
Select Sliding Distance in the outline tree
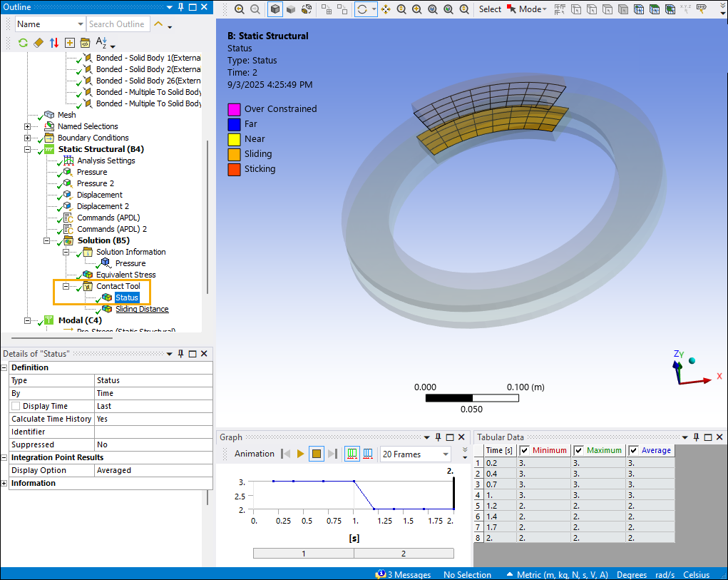pos(142,309)
